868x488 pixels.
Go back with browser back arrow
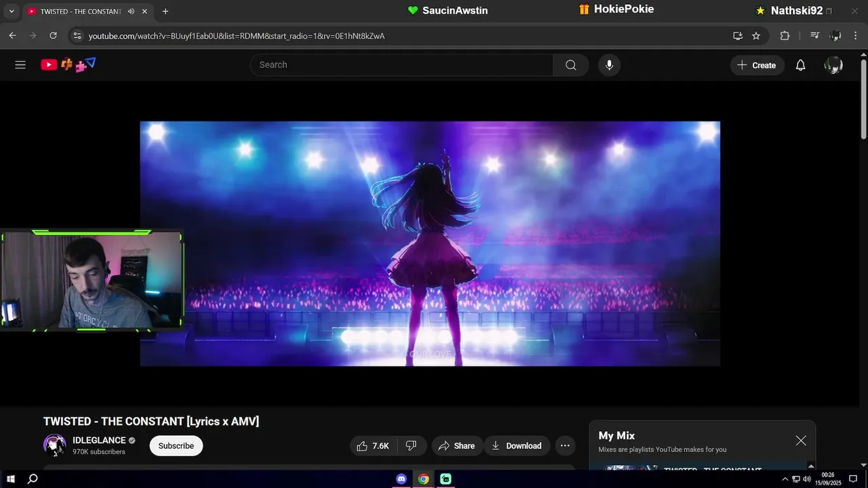click(x=12, y=36)
